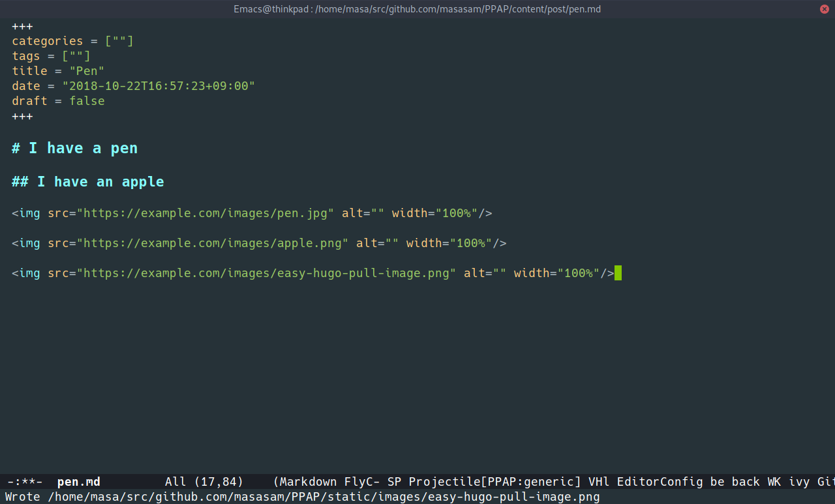Click the heading '# I have a pen'

(x=75, y=148)
